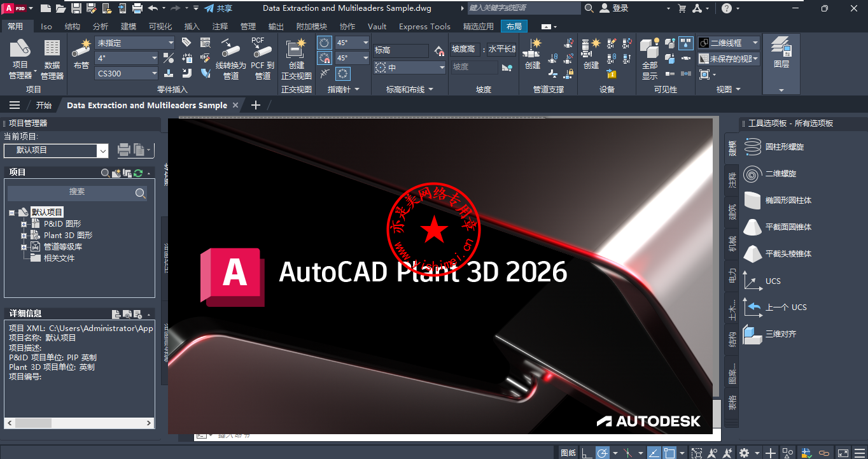Image resolution: width=868 pixels, height=459 pixels.
Task: Select 平截面圆锥体 tool in the palette
Action: [x=778, y=227]
